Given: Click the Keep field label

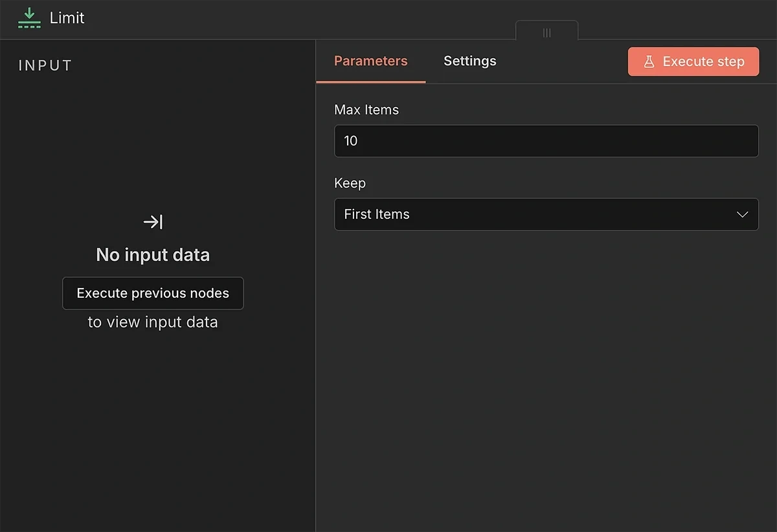Looking at the screenshot, I should click(x=350, y=183).
